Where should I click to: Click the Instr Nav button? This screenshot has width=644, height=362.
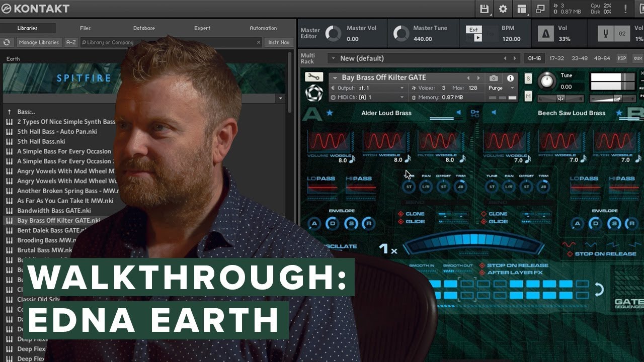(279, 43)
